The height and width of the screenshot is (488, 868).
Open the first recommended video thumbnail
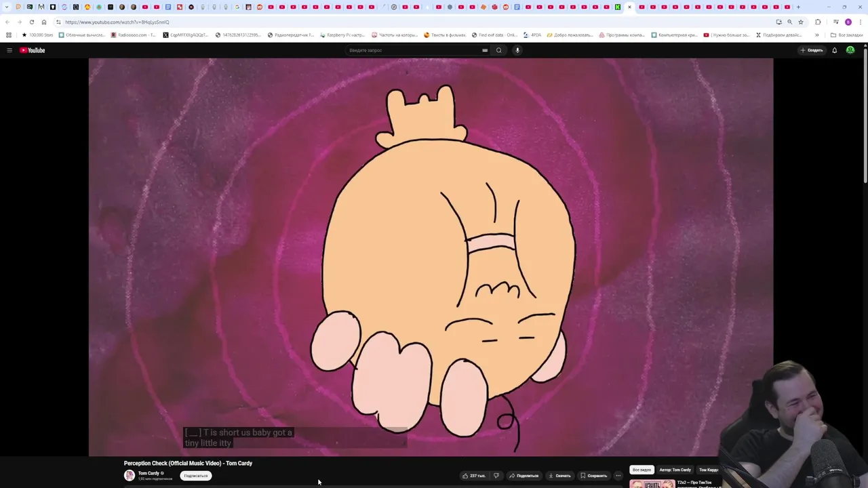[652, 484]
